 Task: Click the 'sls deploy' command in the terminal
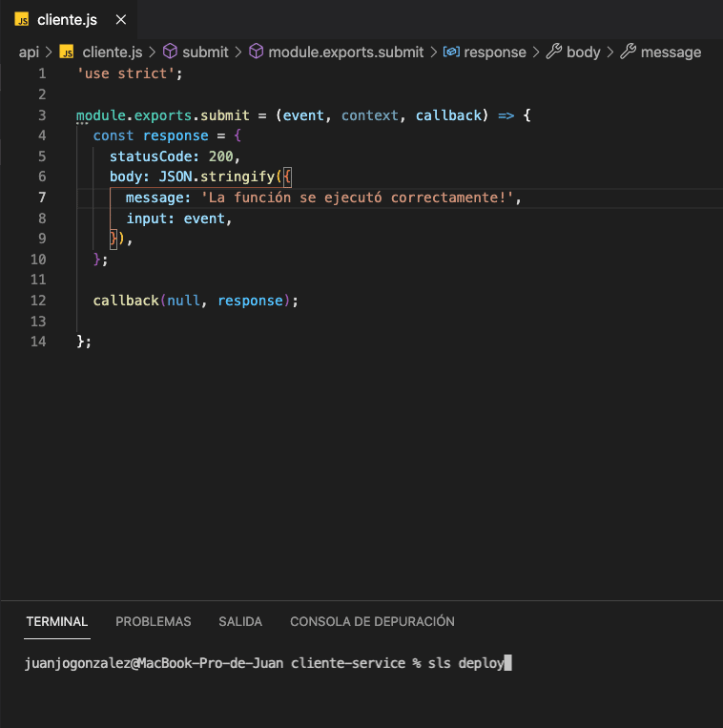pos(465,663)
